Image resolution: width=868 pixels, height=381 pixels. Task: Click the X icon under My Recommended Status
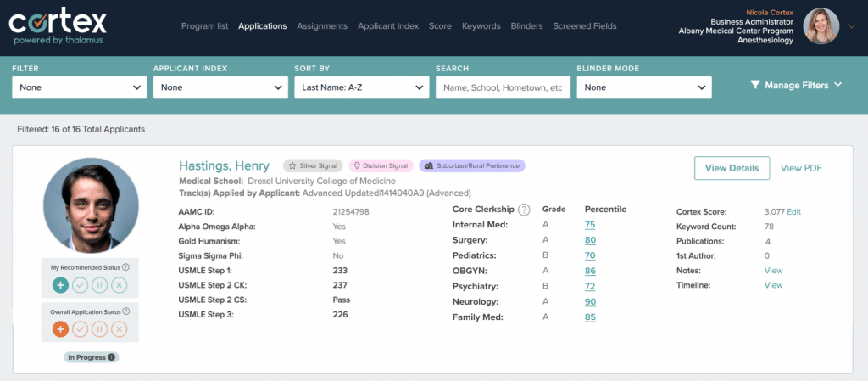point(120,285)
